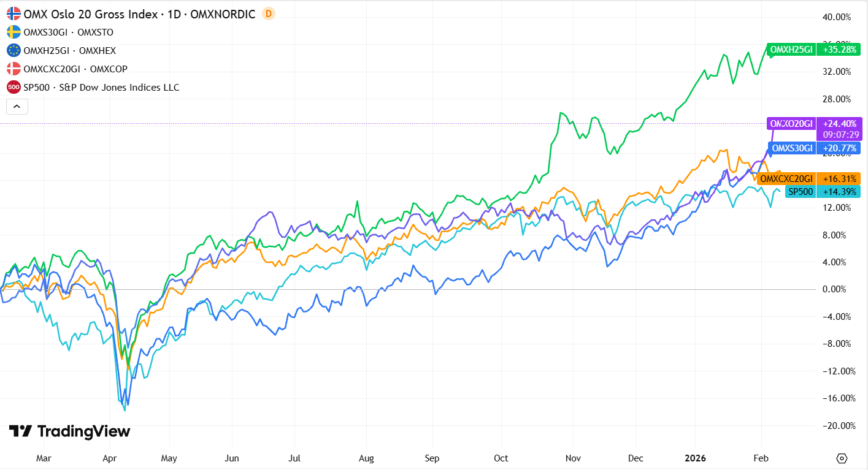The height and width of the screenshot is (470, 868).
Task: Select the OMXCXC20GI · OMXCOP legend entry
Action: 75,69
